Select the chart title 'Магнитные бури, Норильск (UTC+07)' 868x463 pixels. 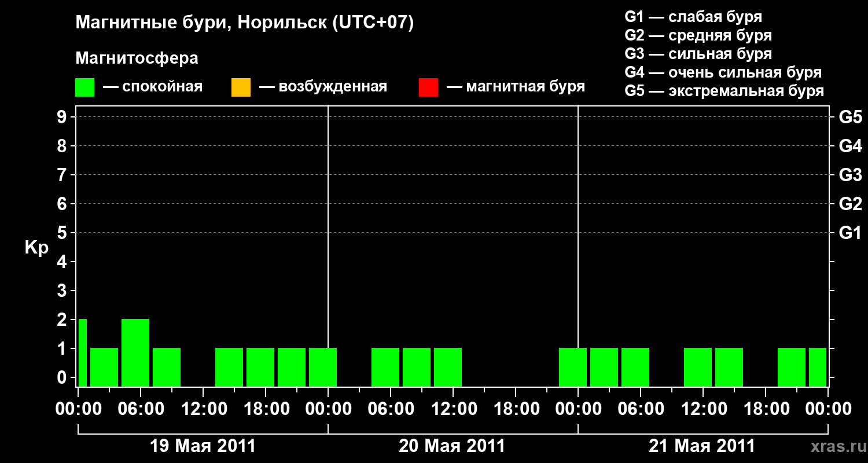(245, 23)
